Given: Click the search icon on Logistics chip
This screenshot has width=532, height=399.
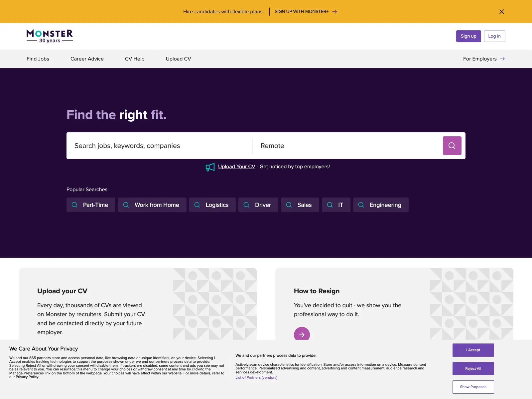Looking at the screenshot, I should click(x=197, y=205).
